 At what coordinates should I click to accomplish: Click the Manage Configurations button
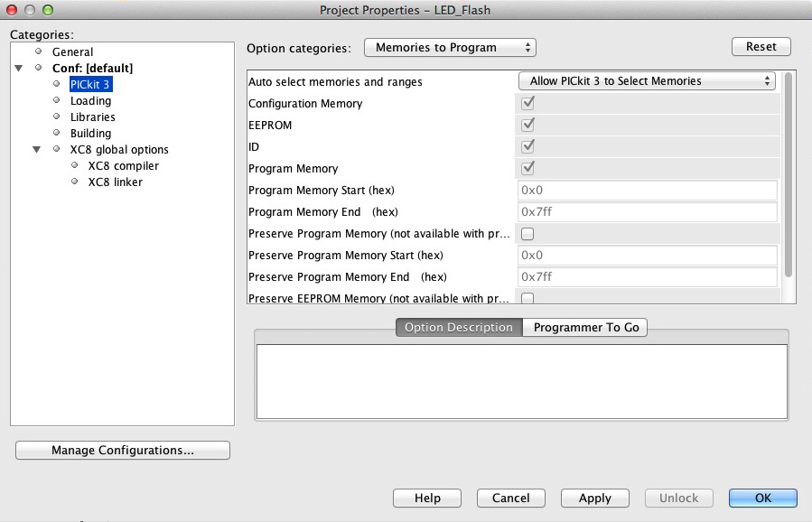pyautogui.click(x=123, y=450)
